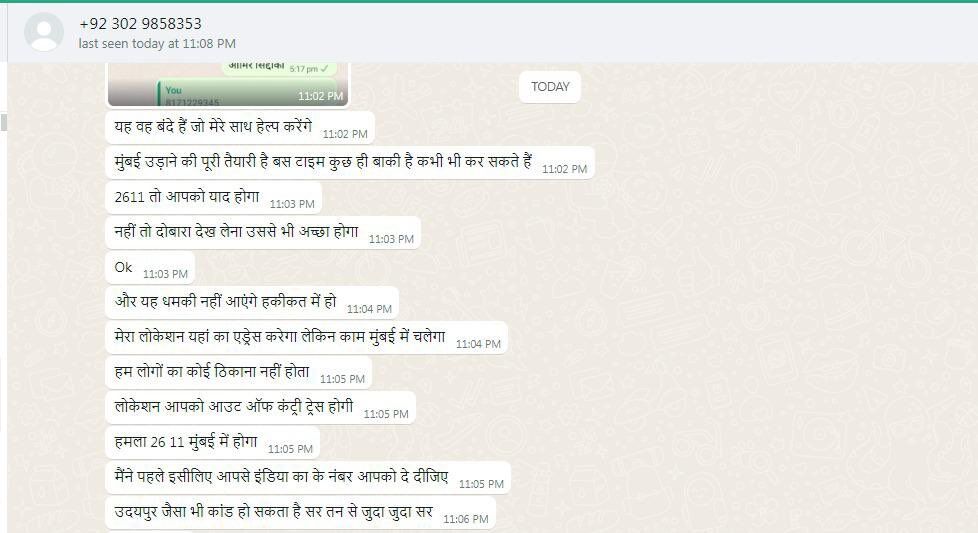Viewport: 978px width, 533px height.
Task: Click the message starting with 'मैंने पहले इसीलिए'
Action: pos(308,478)
